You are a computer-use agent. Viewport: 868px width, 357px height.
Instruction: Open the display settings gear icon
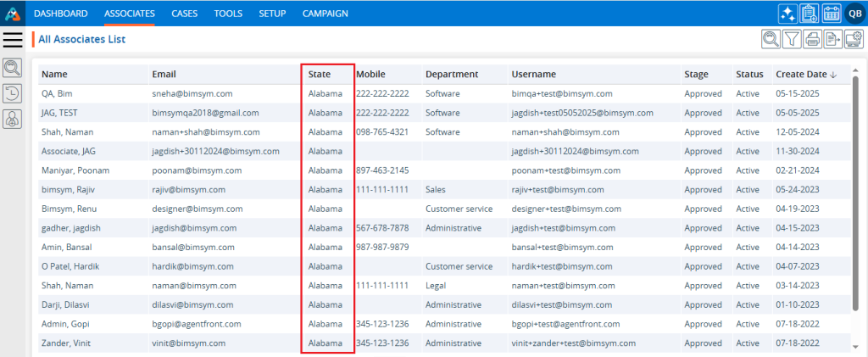[x=853, y=38]
